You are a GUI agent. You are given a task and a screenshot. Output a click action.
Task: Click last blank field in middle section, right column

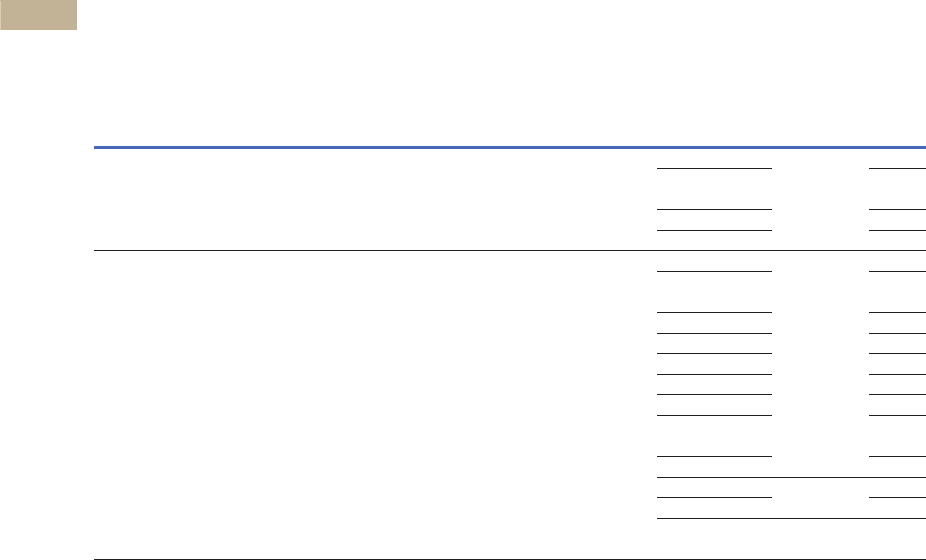coord(898,415)
